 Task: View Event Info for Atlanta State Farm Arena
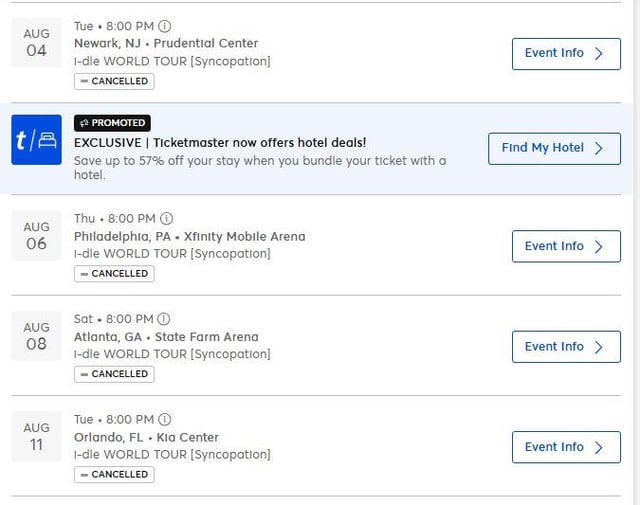[565, 347]
